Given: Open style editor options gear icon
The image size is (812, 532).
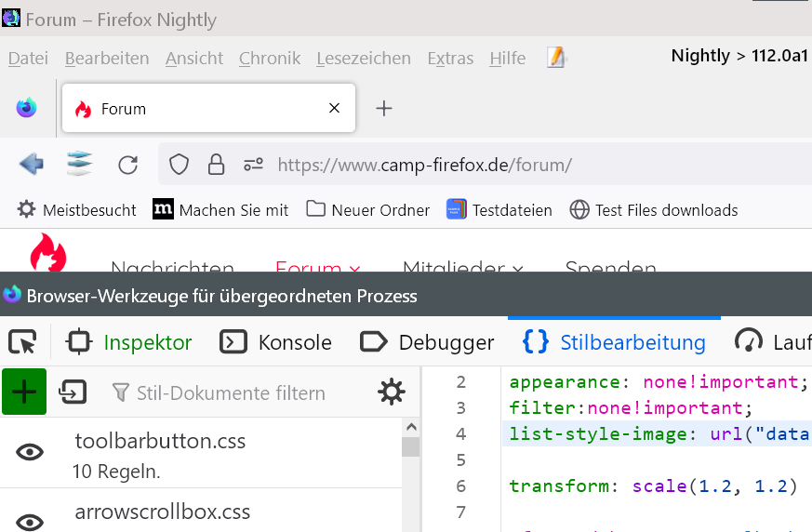Looking at the screenshot, I should click(x=392, y=392).
